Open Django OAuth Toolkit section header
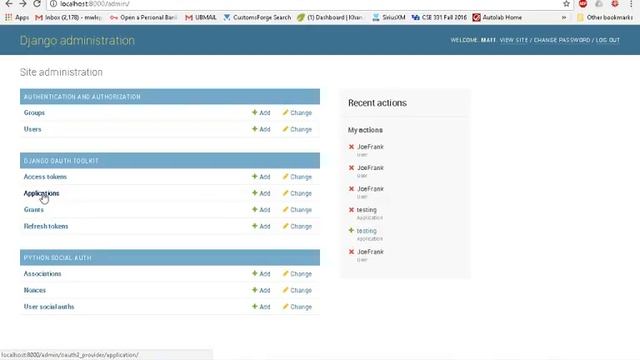This screenshot has height=360, width=640. tap(61, 161)
